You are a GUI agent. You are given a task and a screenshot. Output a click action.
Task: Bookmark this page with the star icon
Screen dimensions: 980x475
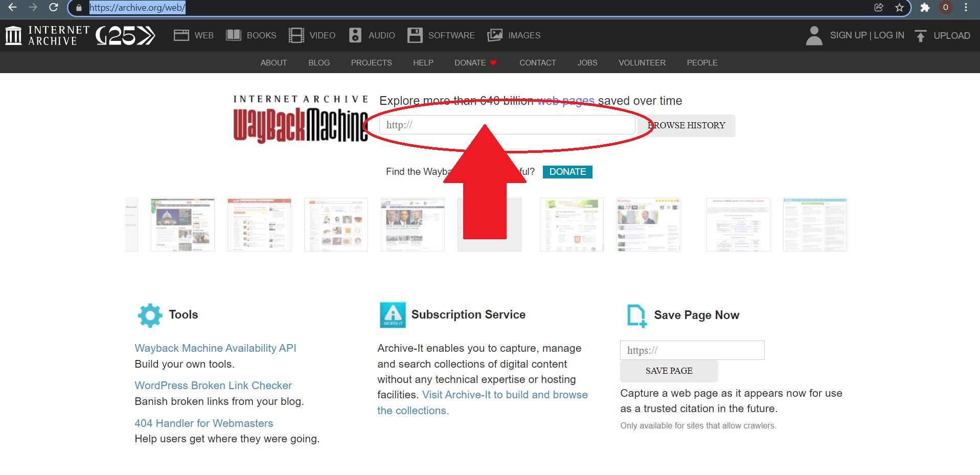coord(899,8)
